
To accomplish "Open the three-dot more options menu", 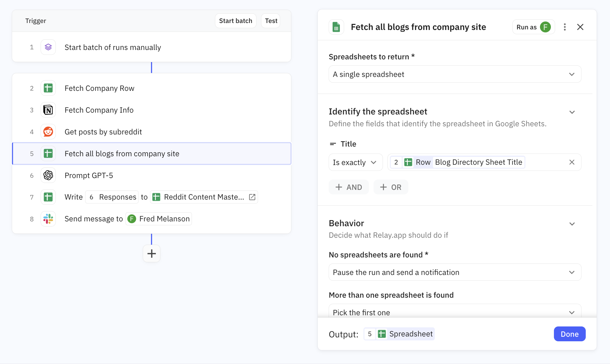I will coord(565,27).
